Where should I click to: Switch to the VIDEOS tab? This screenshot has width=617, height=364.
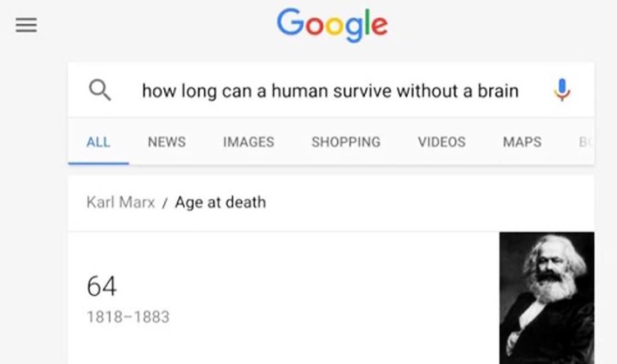point(442,142)
